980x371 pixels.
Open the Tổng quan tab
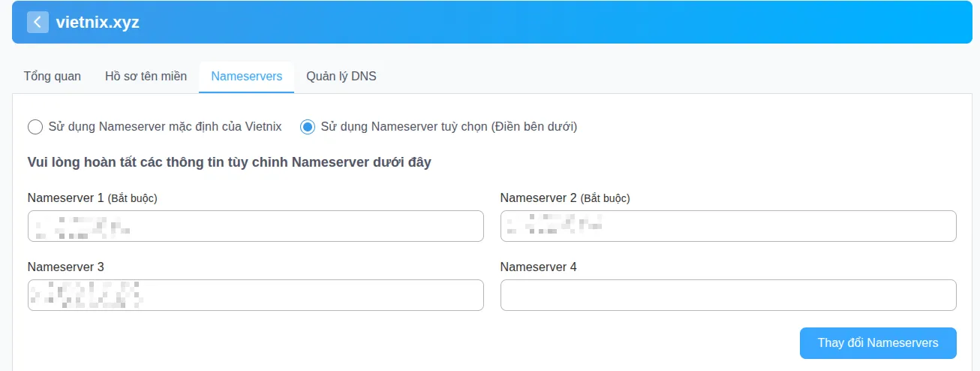pos(53,76)
